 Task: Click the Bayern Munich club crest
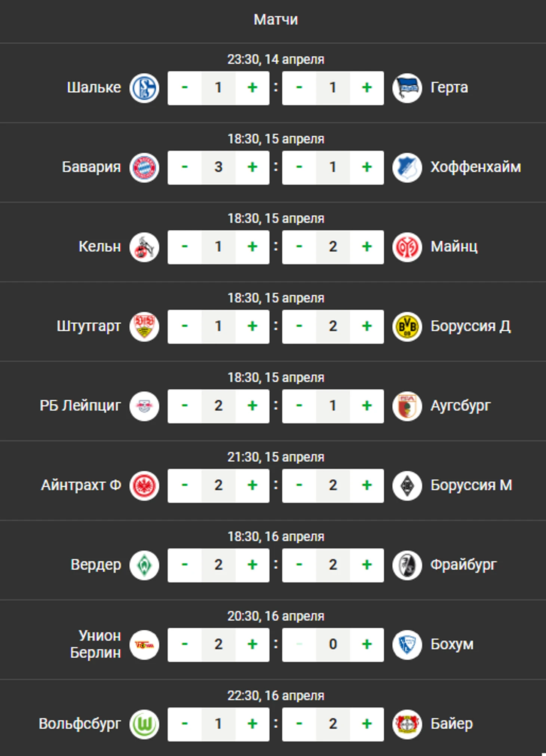click(144, 168)
